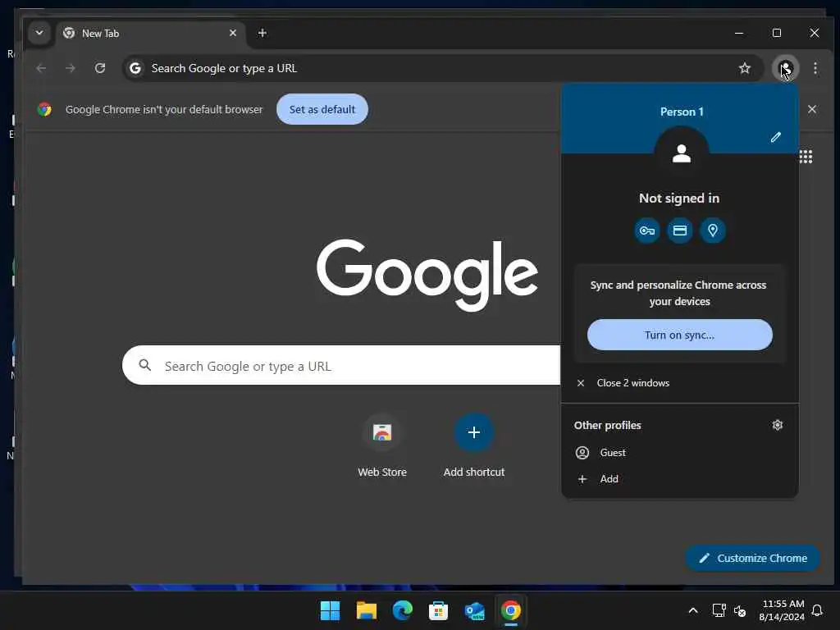Click Turn on sync button
This screenshot has width=840, height=630.
pyautogui.click(x=680, y=335)
